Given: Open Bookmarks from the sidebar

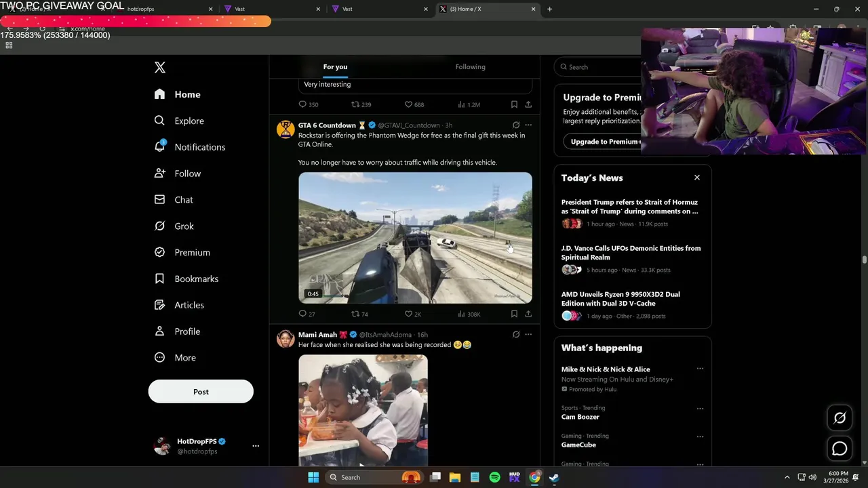Looking at the screenshot, I should point(186,279).
